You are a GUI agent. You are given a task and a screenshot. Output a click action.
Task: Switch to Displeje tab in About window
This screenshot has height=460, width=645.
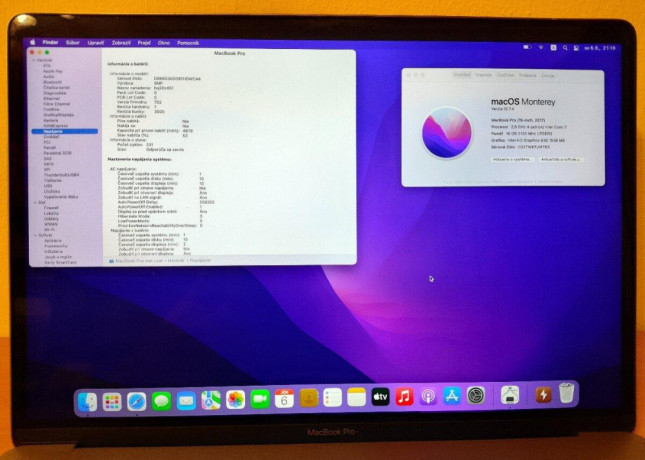click(x=483, y=75)
